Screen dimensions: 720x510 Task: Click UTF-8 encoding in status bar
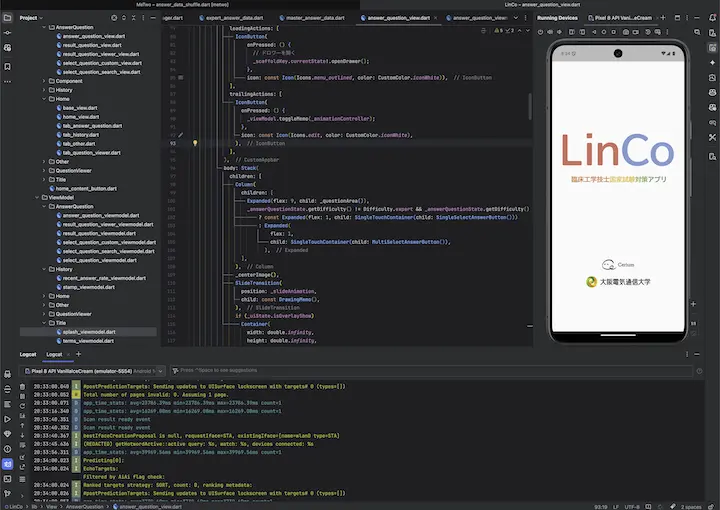632,507
